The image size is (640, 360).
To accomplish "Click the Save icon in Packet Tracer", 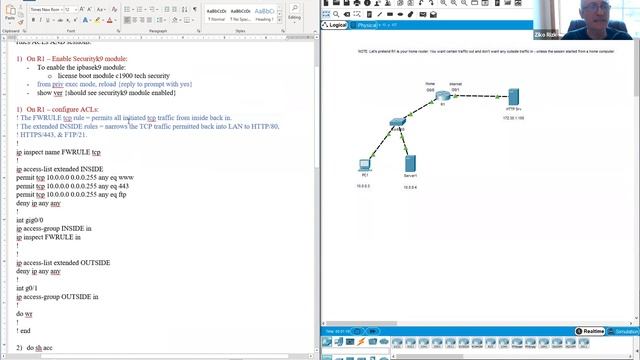I will point(347,3).
